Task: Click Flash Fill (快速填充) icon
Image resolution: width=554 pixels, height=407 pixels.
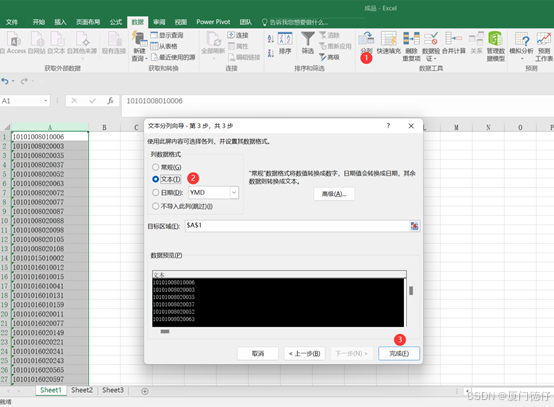Action: (x=389, y=38)
